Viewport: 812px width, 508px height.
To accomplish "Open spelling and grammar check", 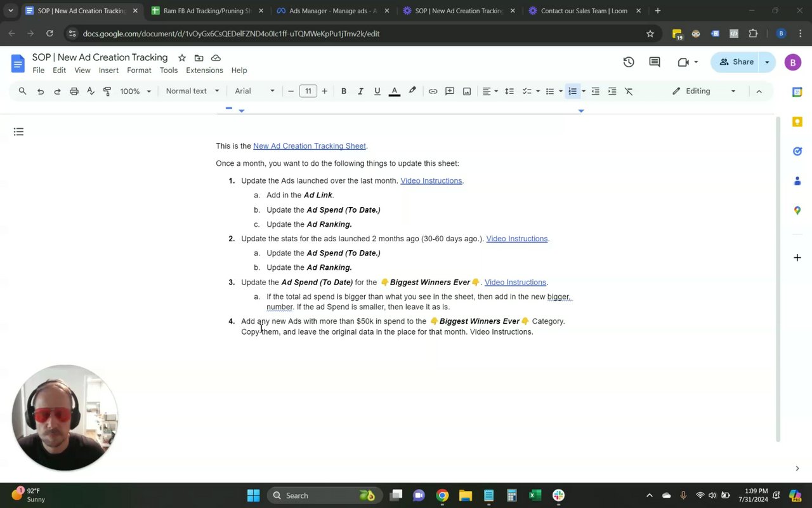I will pos(90,91).
